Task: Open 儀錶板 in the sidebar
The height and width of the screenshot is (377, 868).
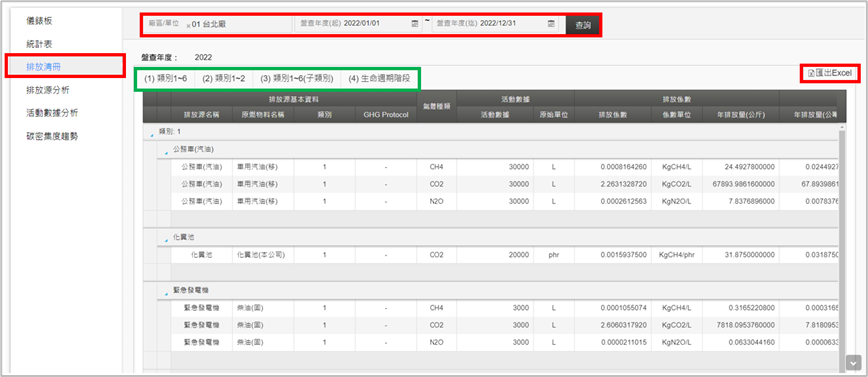Action: [x=40, y=21]
